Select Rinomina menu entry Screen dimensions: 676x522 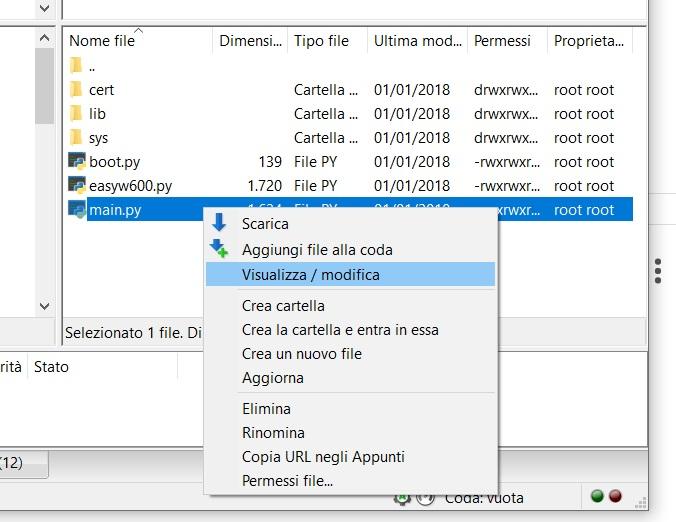350,433
